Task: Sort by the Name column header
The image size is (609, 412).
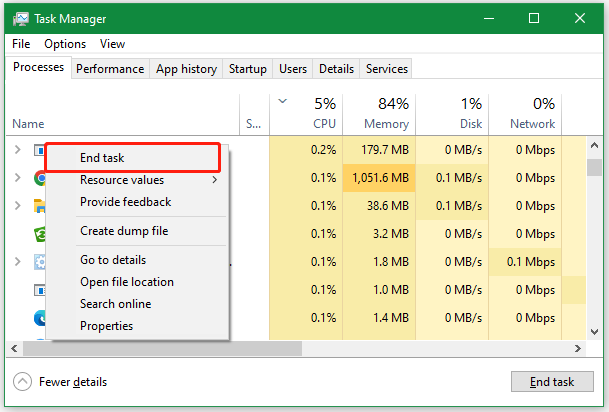Action: (x=123, y=115)
